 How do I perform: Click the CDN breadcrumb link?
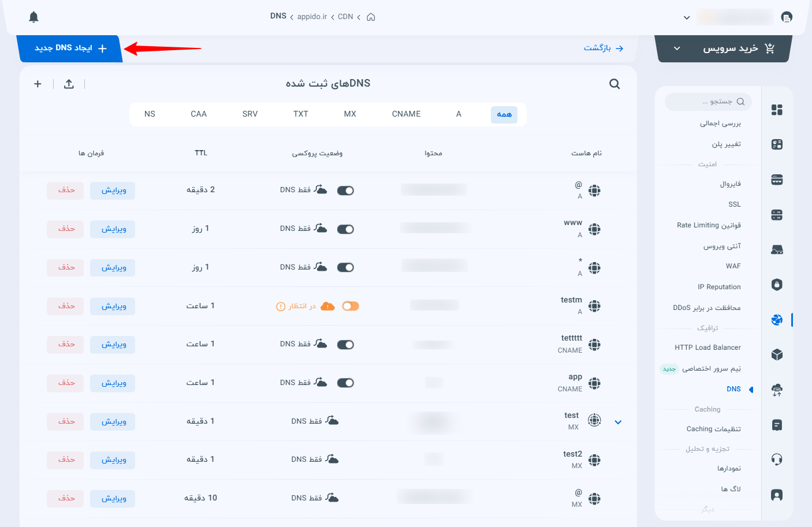pyautogui.click(x=345, y=17)
